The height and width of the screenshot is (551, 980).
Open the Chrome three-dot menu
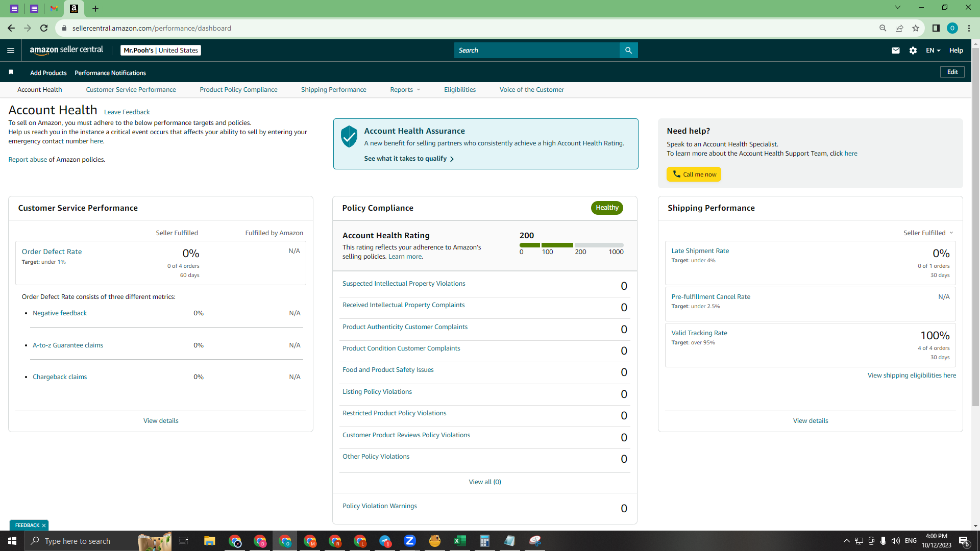(x=969, y=28)
